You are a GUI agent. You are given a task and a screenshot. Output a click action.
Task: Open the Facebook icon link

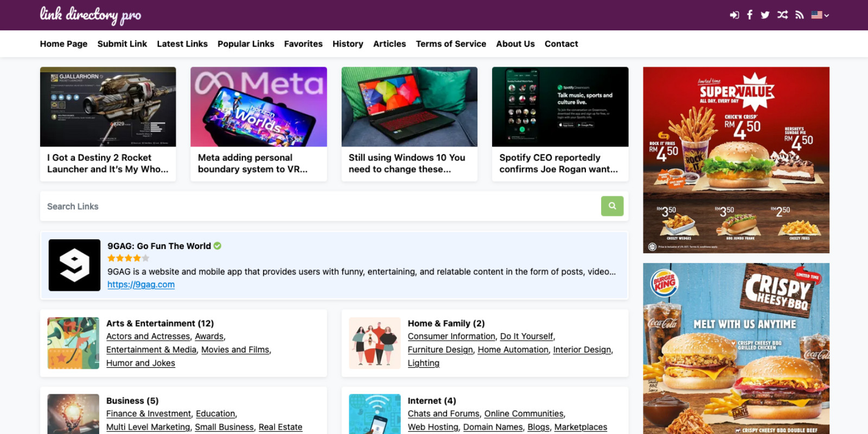(750, 15)
